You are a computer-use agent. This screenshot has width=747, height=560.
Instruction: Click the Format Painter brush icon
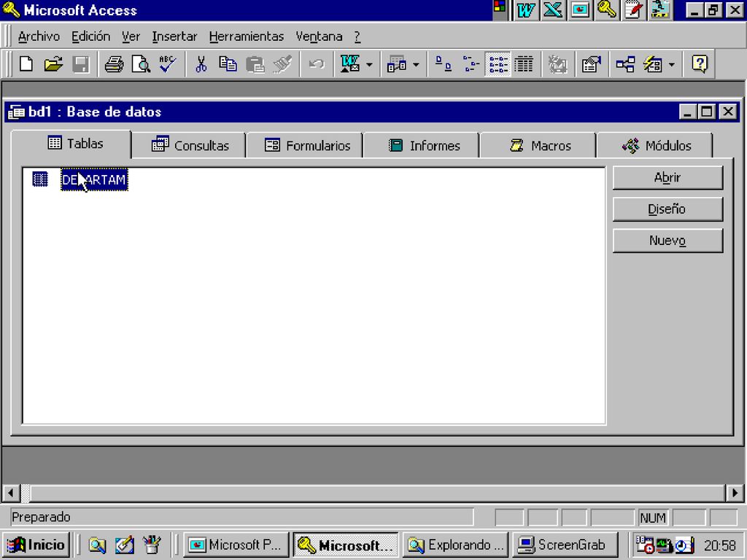(x=282, y=64)
